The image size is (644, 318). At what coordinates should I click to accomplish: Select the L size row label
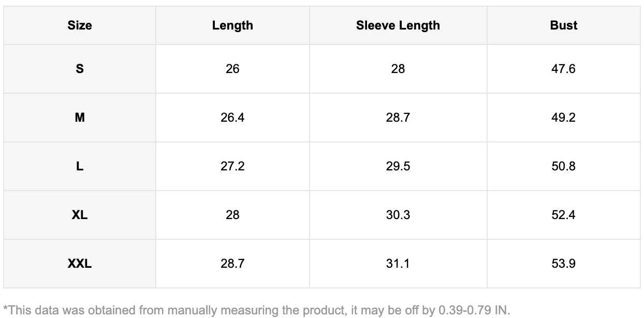click(80, 166)
